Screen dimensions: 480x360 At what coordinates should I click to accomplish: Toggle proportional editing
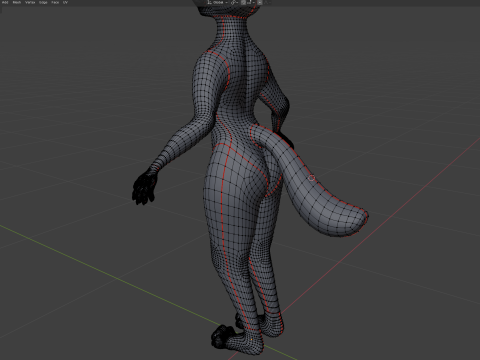point(260,2)
